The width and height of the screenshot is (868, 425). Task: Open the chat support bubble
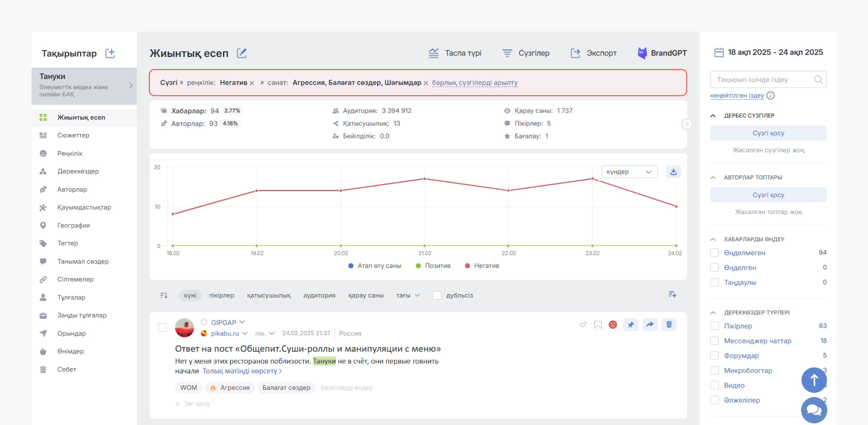[x=814, y=410]
